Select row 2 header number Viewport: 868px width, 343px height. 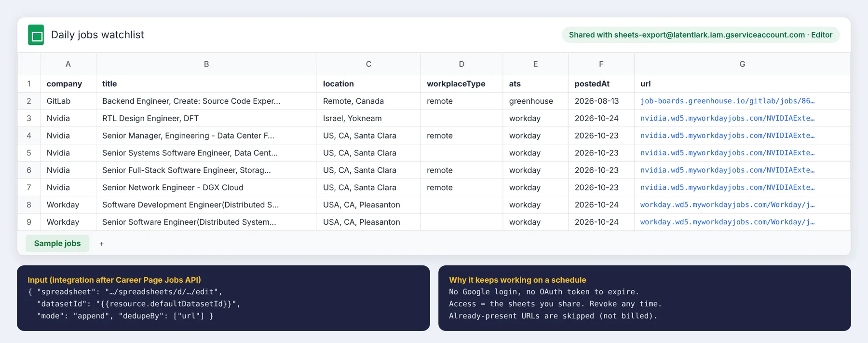tap(29, 101)
